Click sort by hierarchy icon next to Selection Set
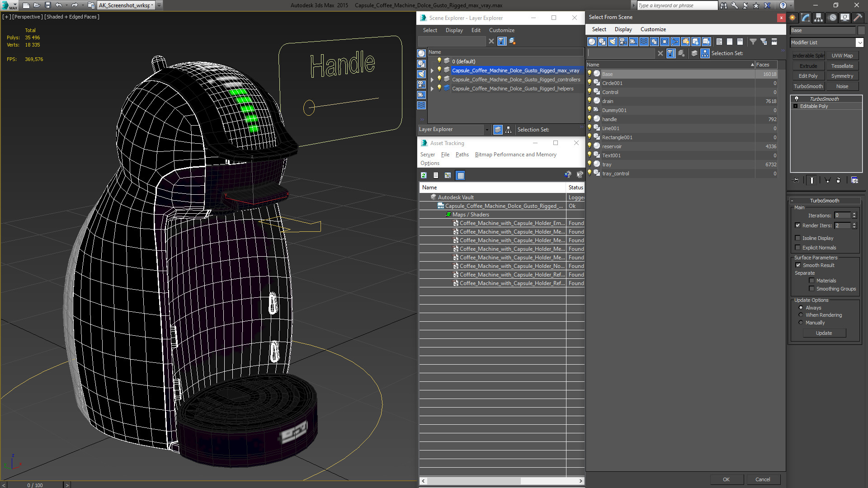The width and height of the screenshot is (868, 488). [x=705, y=53]
